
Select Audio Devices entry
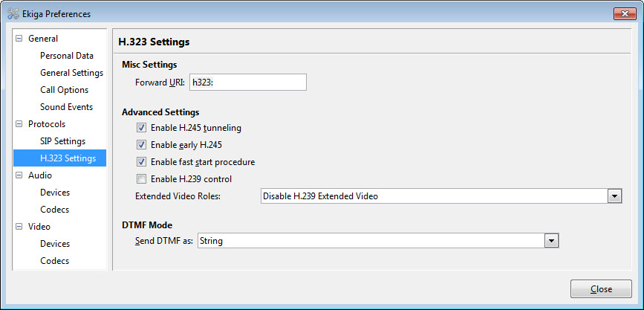[55, 193]
